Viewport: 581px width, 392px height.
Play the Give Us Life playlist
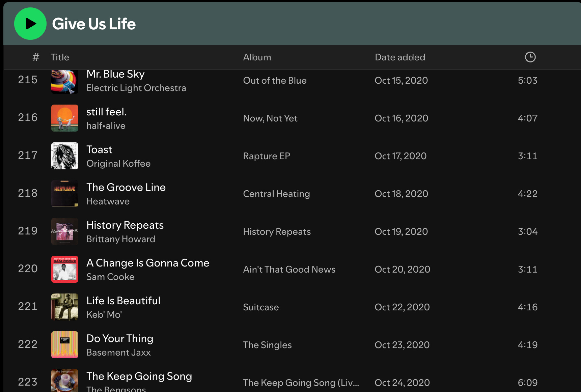tap(30, 24)
